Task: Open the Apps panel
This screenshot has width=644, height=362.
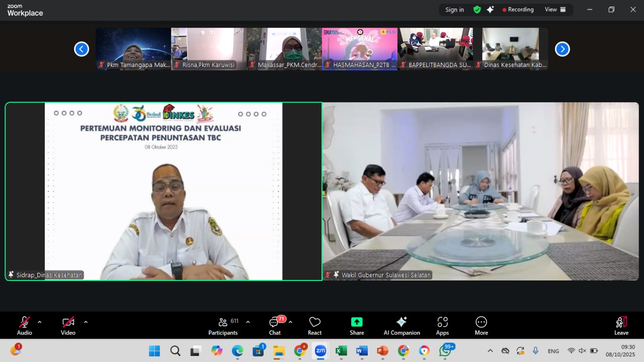Action: (x=442, y=326)
